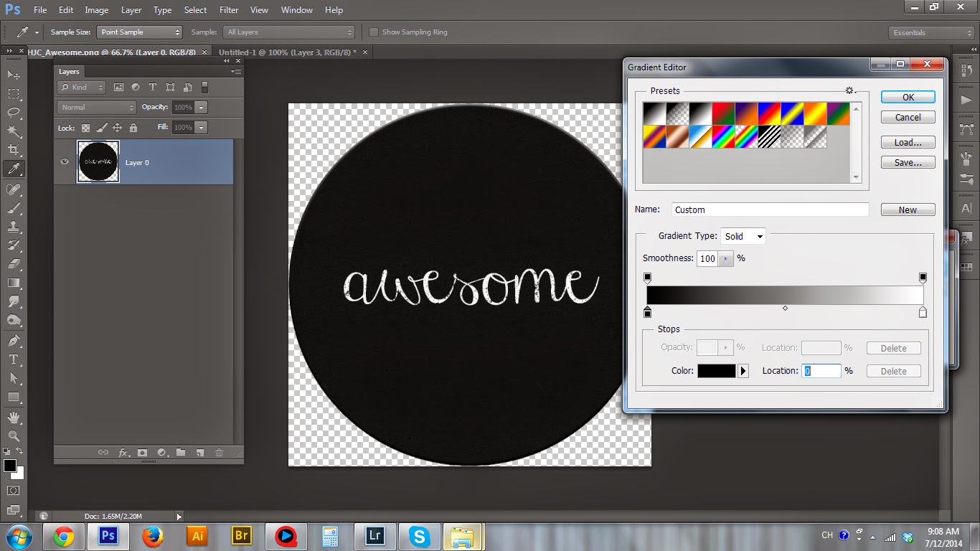Open the Sample Size dropdown

(140, 32)
